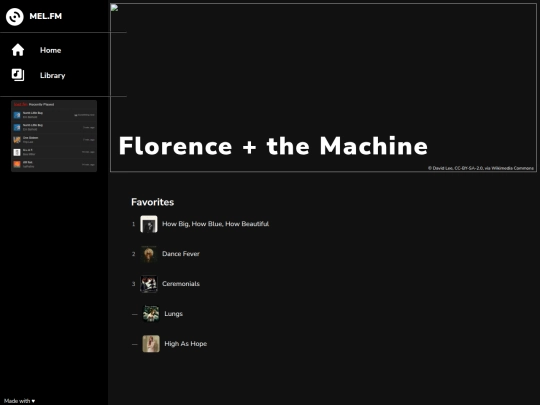Click the 'Favorites' section heading

[153, 202]
